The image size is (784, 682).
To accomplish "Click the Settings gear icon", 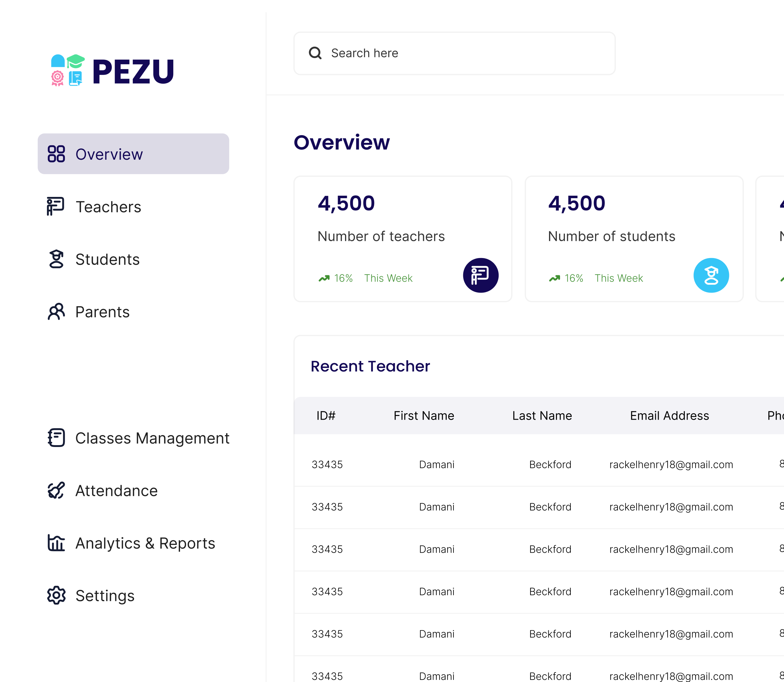I will (x=56, y=595).
